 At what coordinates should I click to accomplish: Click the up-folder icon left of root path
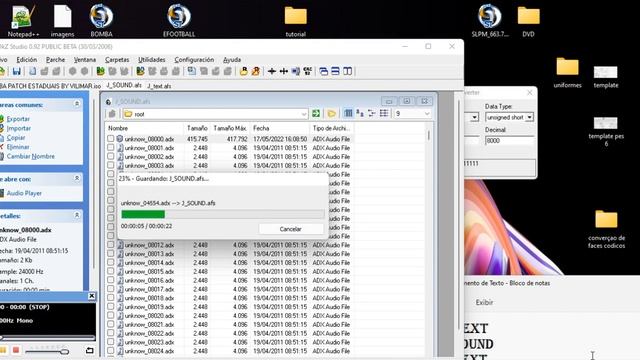(112, 114)
